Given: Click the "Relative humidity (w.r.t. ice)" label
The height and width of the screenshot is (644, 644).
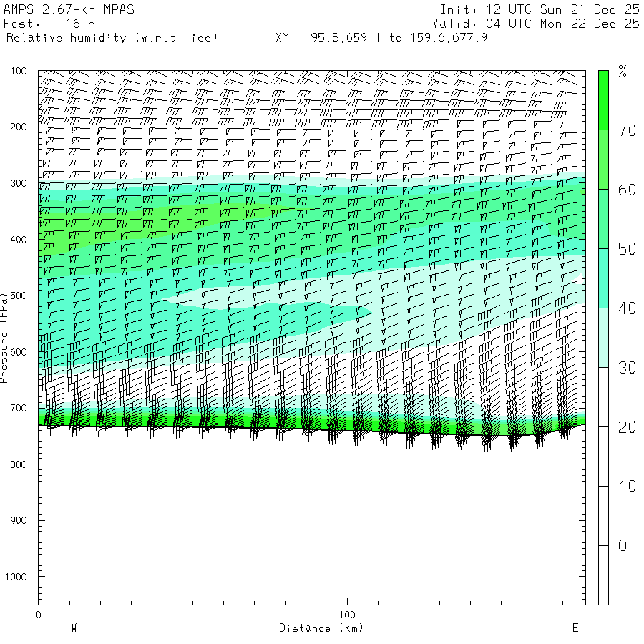Looking at the screenshot, I should click(112, 37).
